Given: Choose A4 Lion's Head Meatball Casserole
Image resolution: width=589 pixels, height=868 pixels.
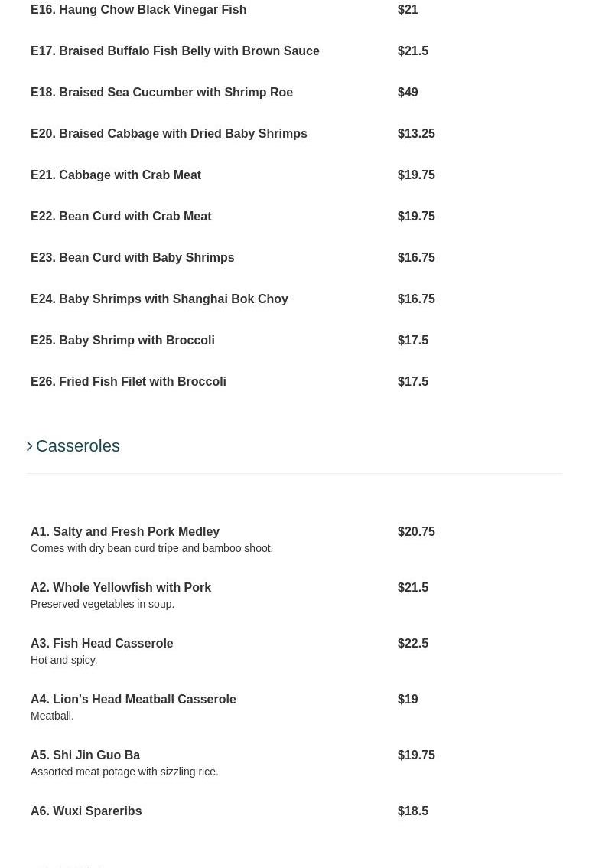Looking at the screenshot, I should [x=133, y=700].
